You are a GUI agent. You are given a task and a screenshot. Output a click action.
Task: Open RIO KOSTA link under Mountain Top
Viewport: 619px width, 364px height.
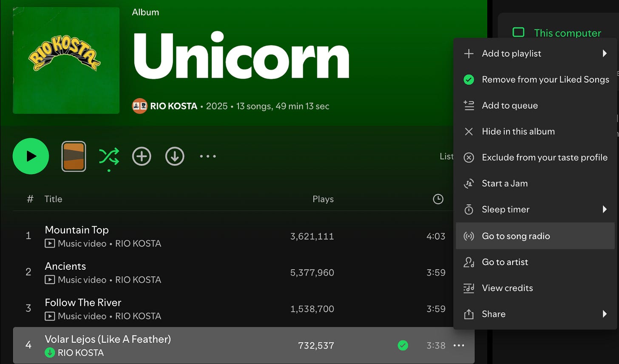(x=138, y=244)
